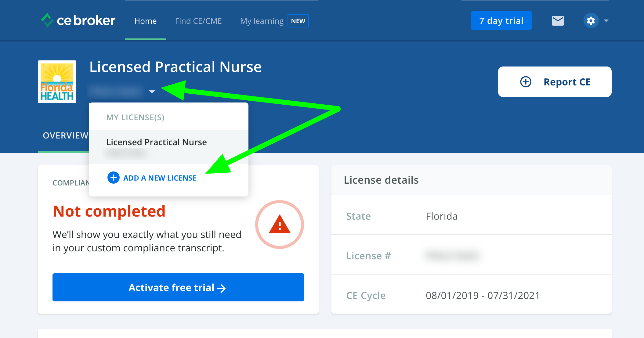Click the License details heading
Screen dimensions: 644x338
pyautogui.click(x=381, y=180)
